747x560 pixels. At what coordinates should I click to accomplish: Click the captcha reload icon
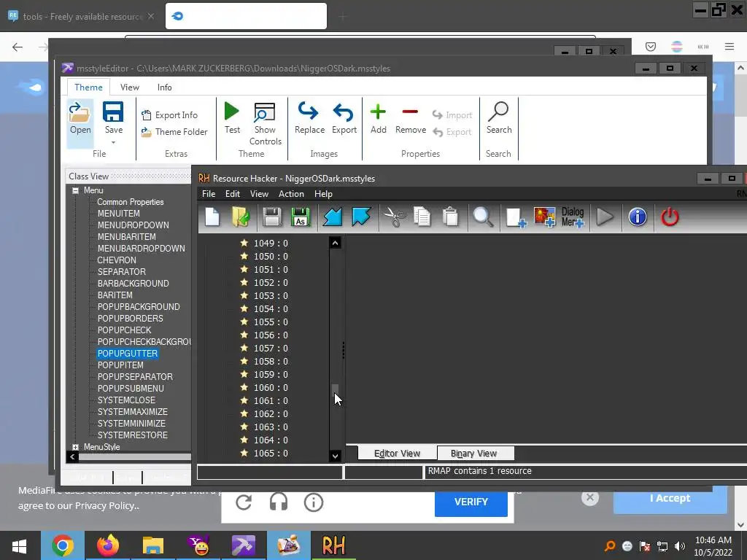tap(244, 502)
